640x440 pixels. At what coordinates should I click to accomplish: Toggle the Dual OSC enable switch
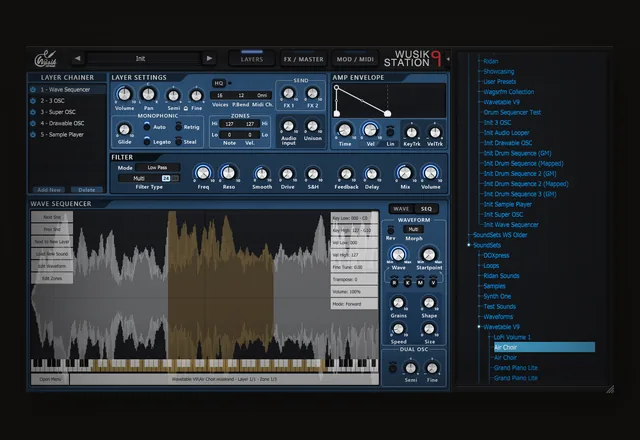point(393,368)
